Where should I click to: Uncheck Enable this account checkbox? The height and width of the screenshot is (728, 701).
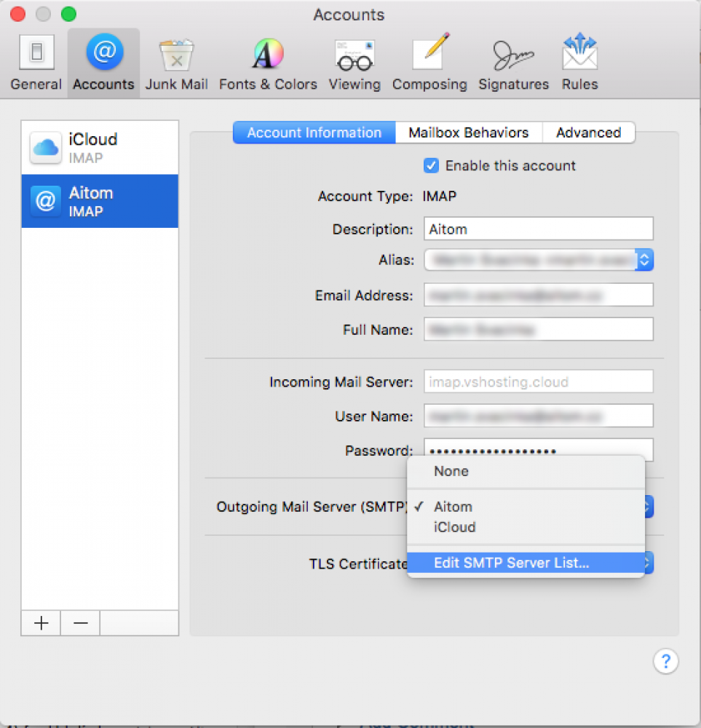click(432, 166)
